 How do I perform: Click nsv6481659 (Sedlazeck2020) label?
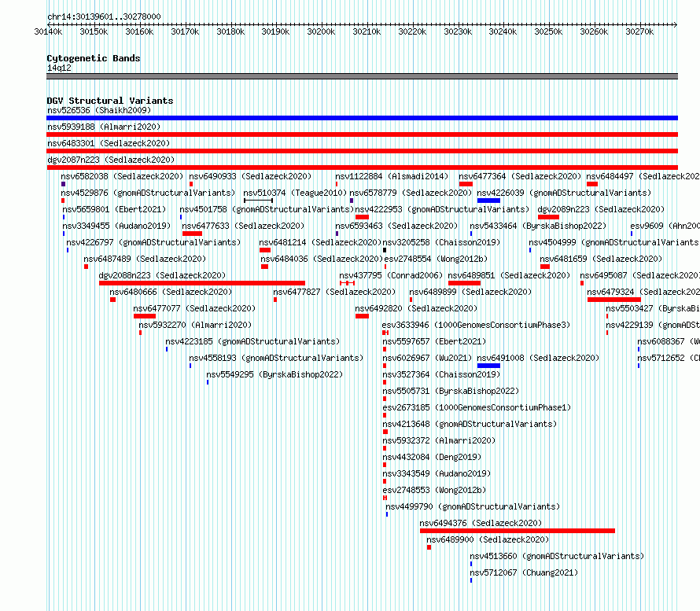click(x=601, y=259)
